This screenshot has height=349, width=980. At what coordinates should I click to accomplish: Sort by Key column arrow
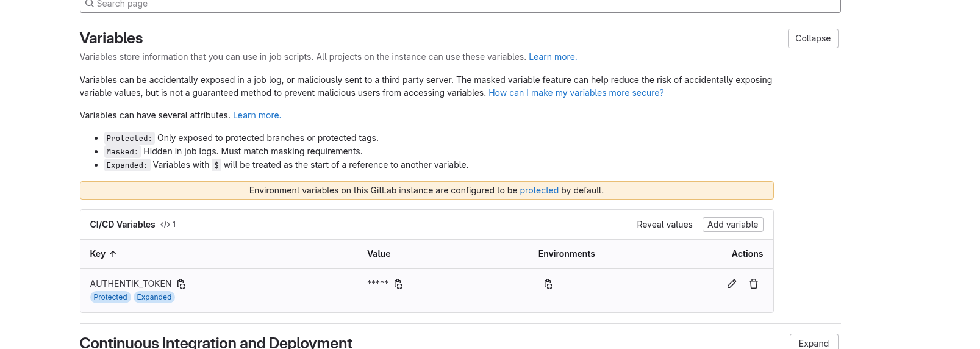[113, 254]
